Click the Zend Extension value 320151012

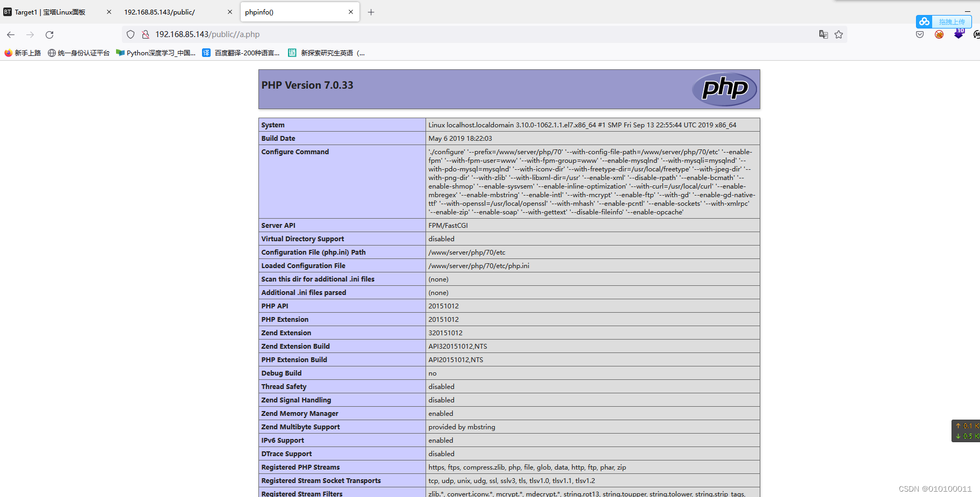[x=445, y=333]
